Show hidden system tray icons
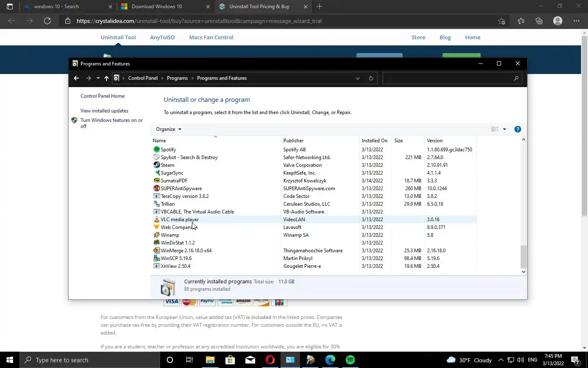The width and height of the screenshot is (588, 368). pyautogui.click(x=501, y=360)
